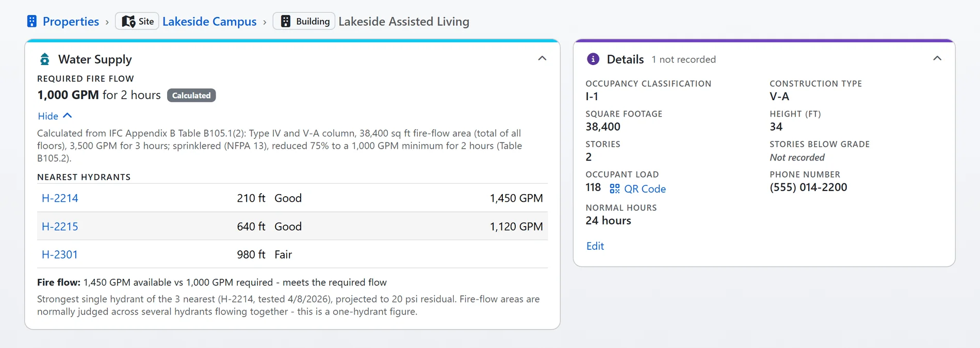Click the Building icon badge in breadcrumb

[x=304, y=21]
